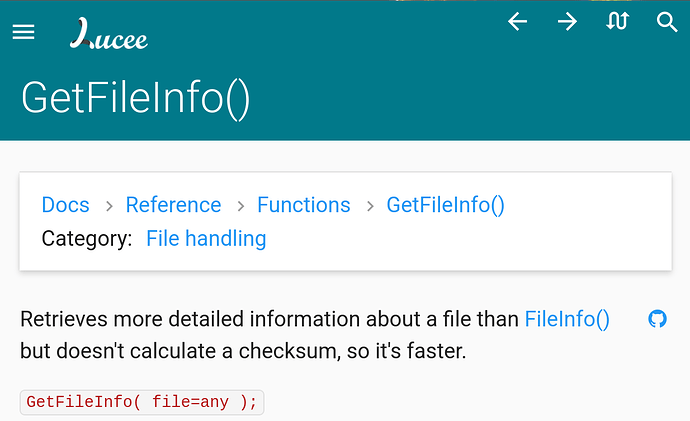Image resolution: width=690 pixels, height=421 pixels.
Task: Click the up-down arrows header icon
Action: coord(617,21)
